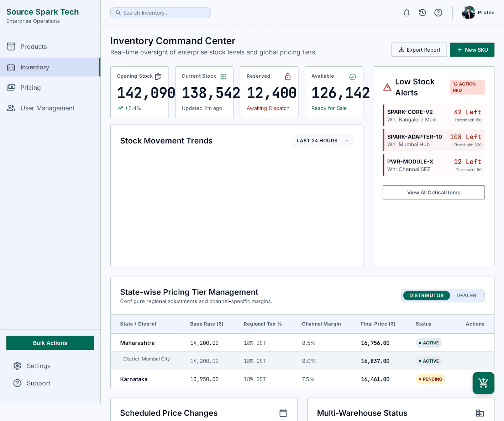Click the search magnifier icon
Viewport: 504px width, 421px height.
pos(119,13)
